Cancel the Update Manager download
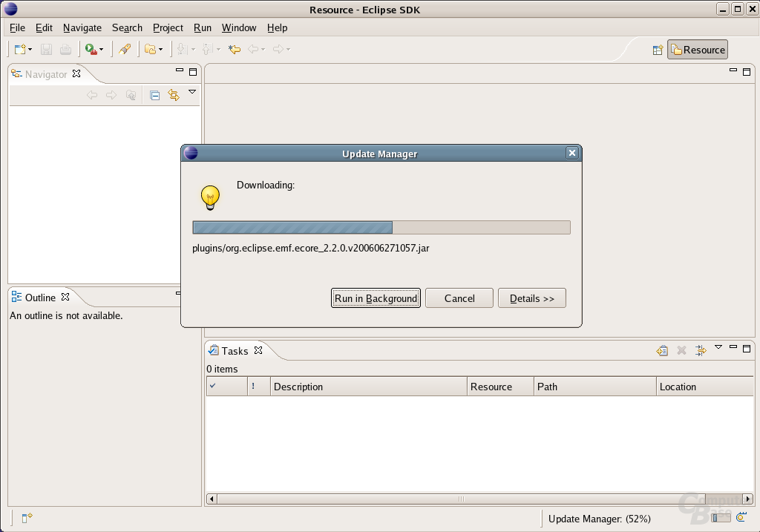 coord(459,298)
